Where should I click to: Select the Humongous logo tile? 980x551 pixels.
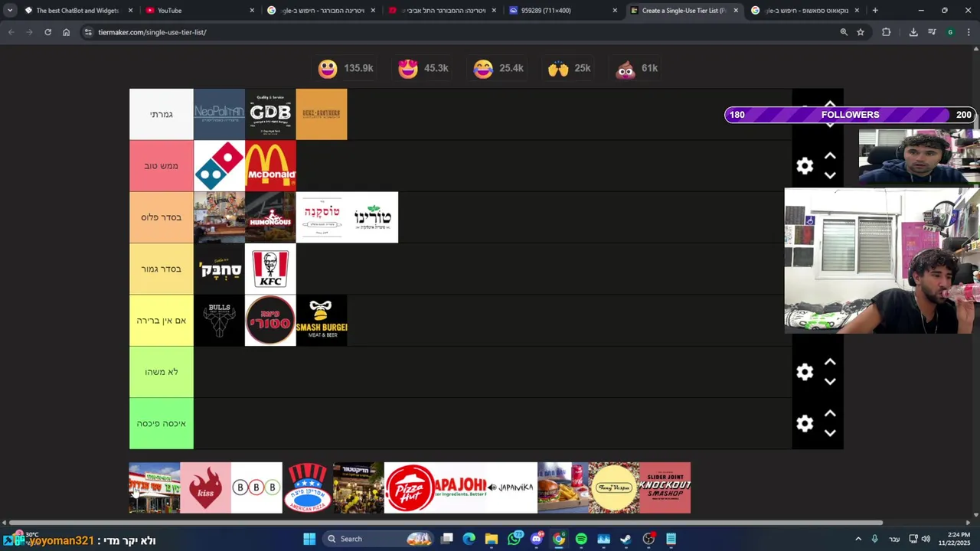[x=270, y=217]
